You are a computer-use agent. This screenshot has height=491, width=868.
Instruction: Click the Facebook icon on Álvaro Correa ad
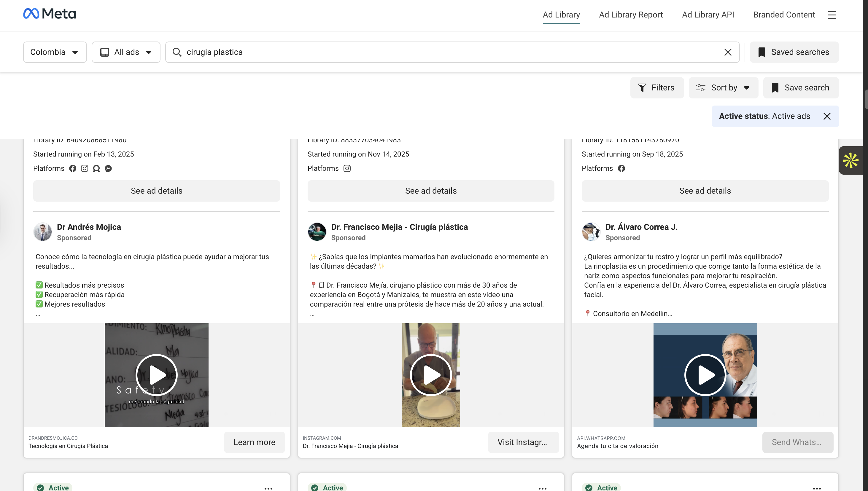[621, 169]
